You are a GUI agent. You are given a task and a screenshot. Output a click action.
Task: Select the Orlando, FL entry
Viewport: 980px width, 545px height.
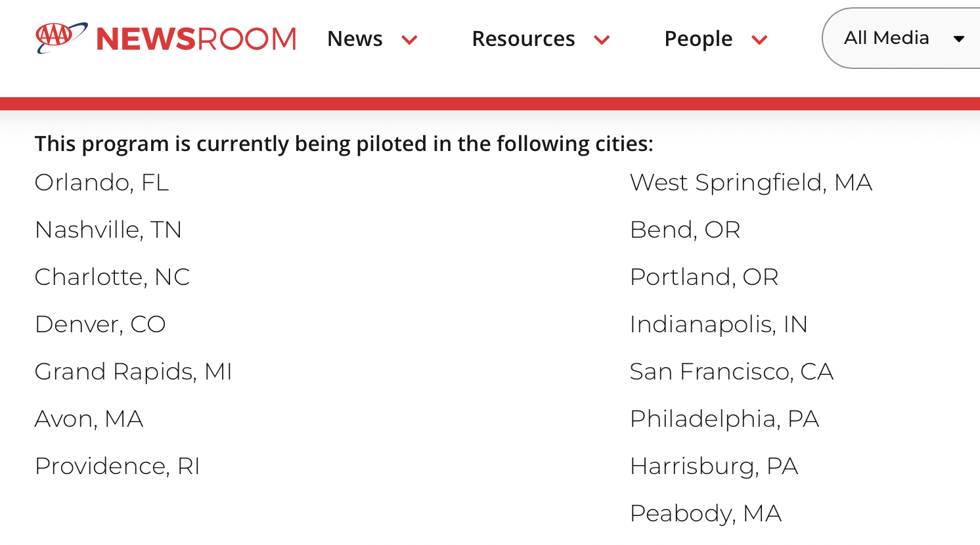point(102,183)
